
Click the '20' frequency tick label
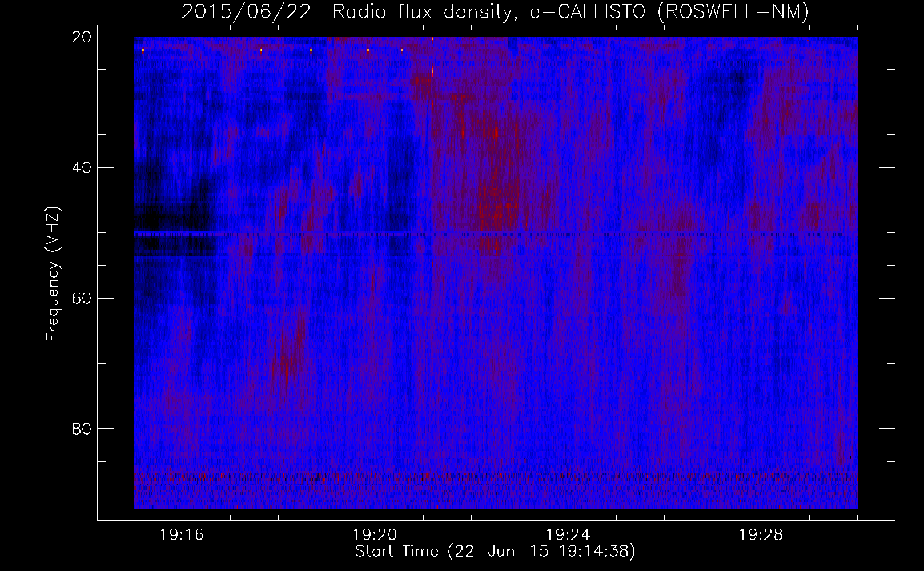pyautogui.click(x=82, y=37)
